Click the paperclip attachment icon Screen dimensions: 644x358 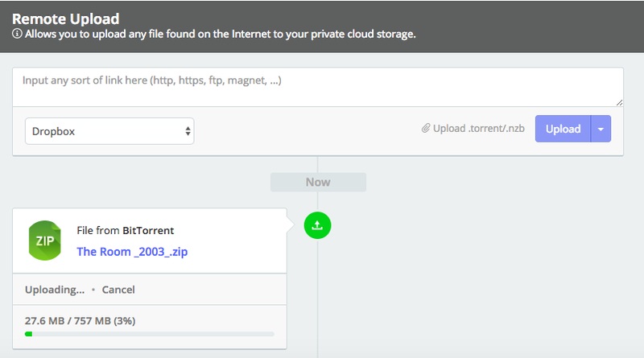pos(426,129)
